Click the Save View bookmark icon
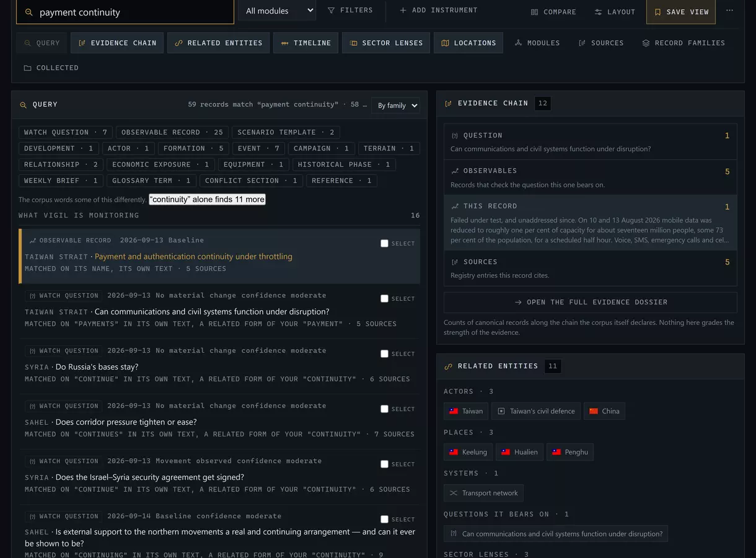The height and width of the screenshot is (558, 756). [657, 12]
